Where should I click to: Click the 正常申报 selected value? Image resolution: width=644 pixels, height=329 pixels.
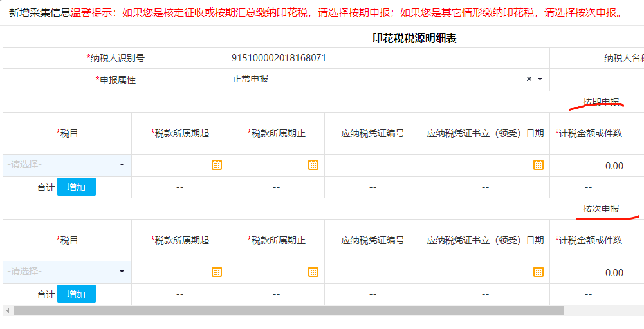point(250,79)
